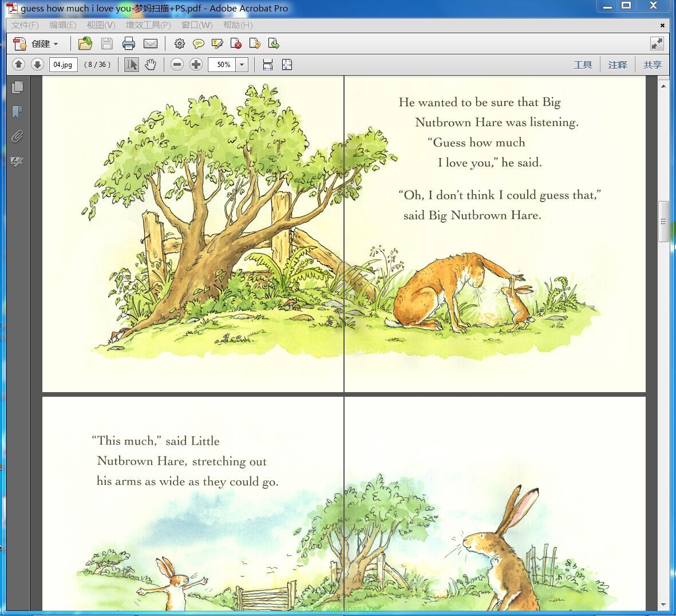Open the 帮助(H) menu

pyautogui.click(x=238, y=25)
